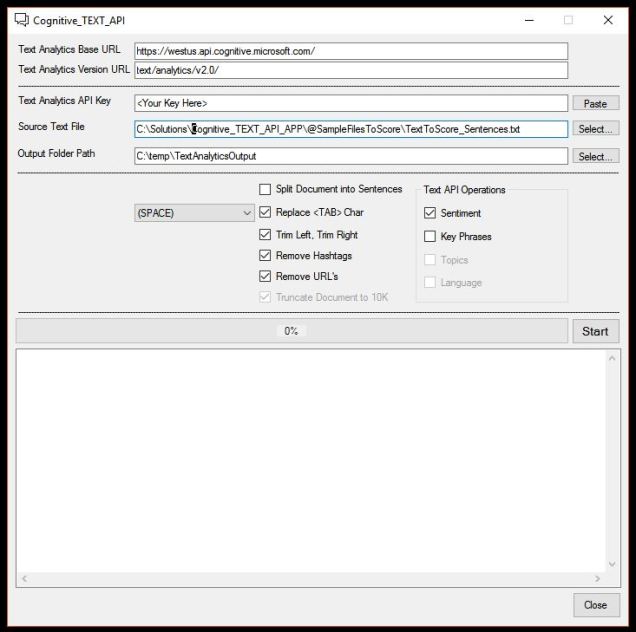636x632 pixels.
Task: Start the text analytics processing
Action: (595, 331)
